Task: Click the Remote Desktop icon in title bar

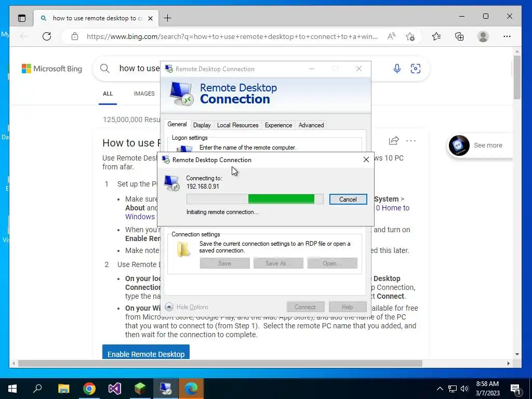Action: (169, 69)
